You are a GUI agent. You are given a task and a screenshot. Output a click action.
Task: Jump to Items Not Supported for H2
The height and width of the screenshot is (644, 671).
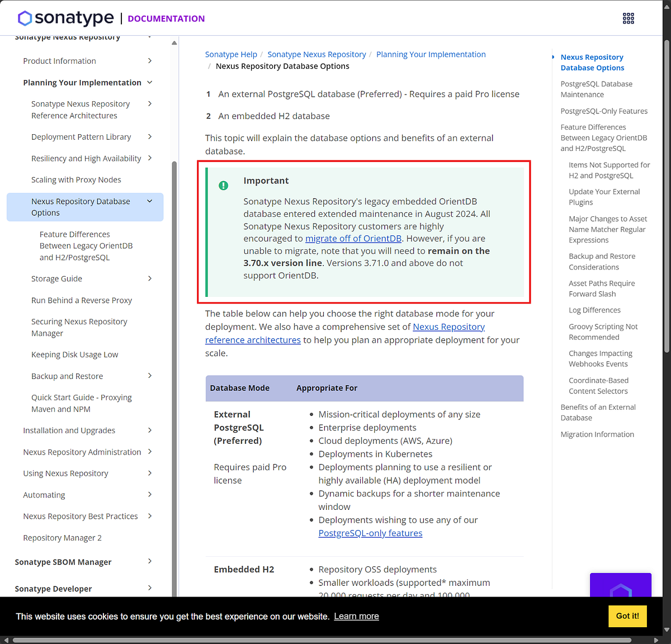coord(609,171)
